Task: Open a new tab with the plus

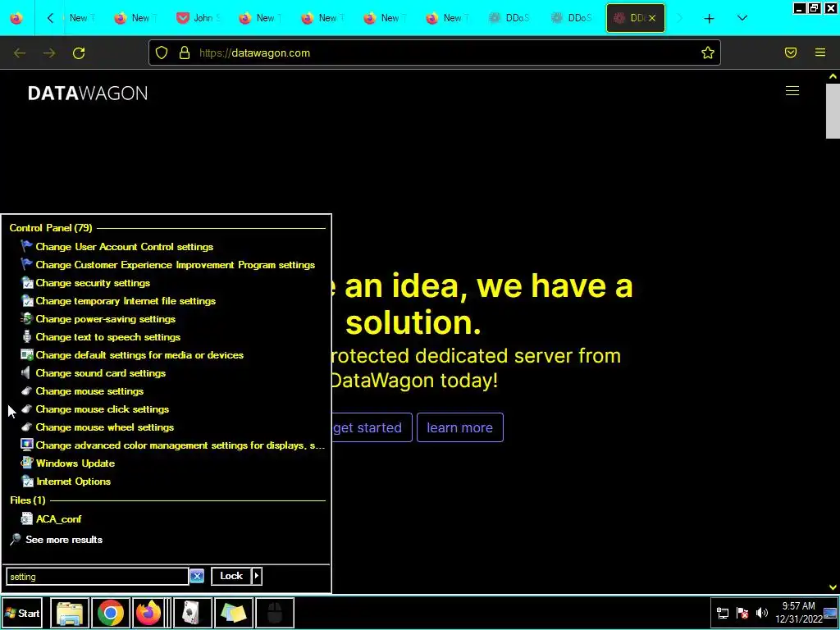Action: tap(710, 18)
